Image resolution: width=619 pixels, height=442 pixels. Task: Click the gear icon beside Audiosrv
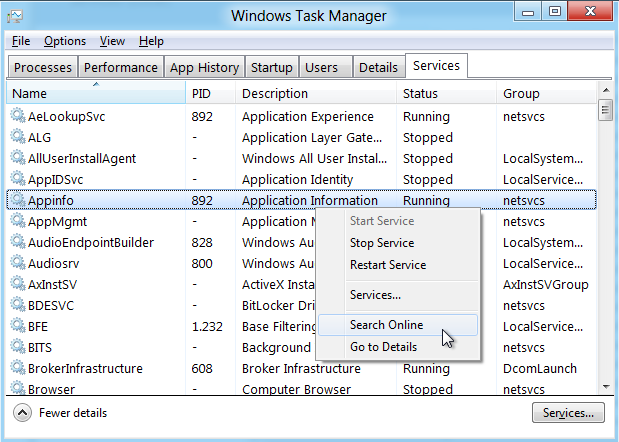(18, 262)
